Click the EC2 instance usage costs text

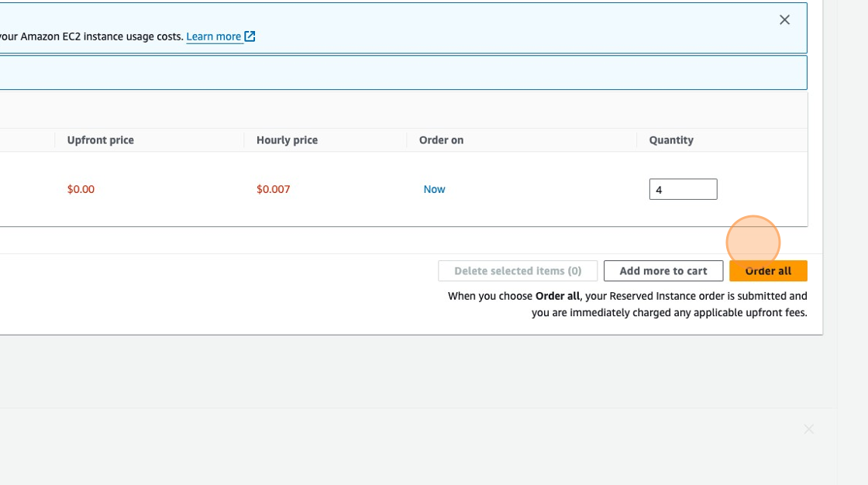coord(93,36)
